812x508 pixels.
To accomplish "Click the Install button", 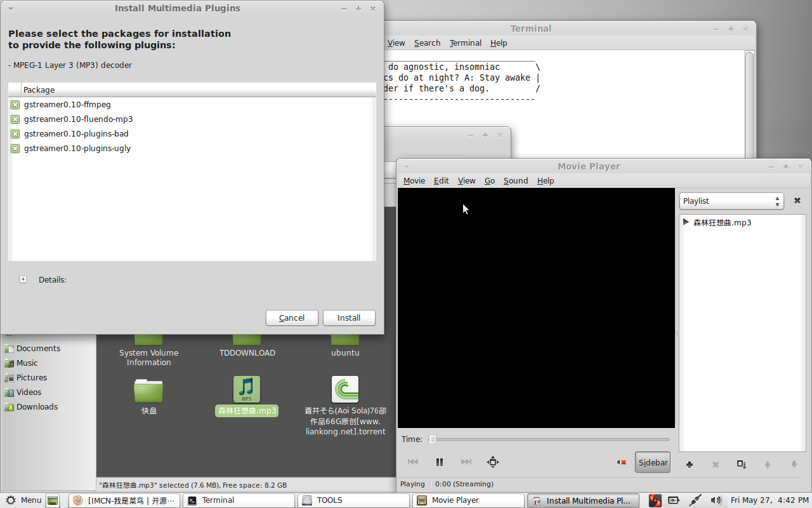I will [x=349, y=317].
